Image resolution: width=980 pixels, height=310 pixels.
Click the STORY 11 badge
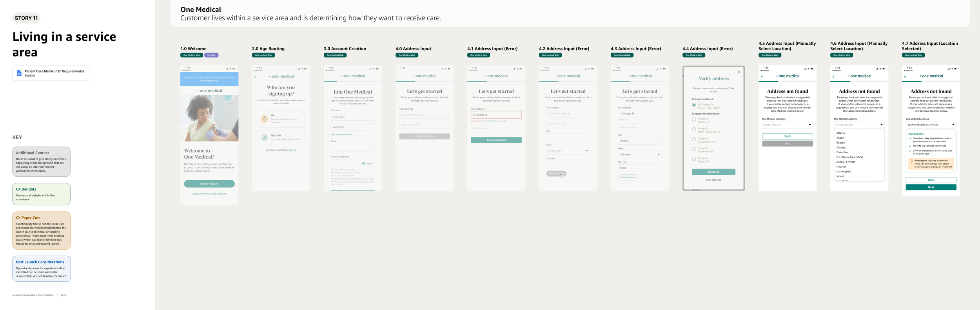(26, 18)
